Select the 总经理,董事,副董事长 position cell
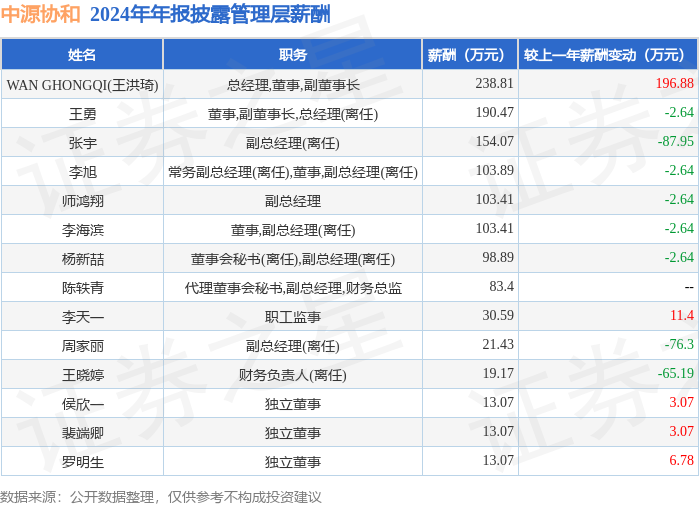The width and height of the screenshot is (699, 506). [x=293, y=85]
